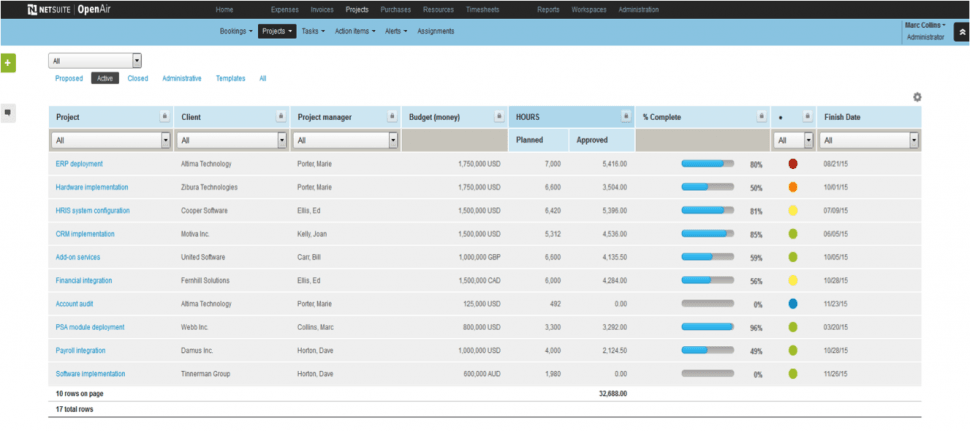Click the Approved hours subheader

[592, 140]
